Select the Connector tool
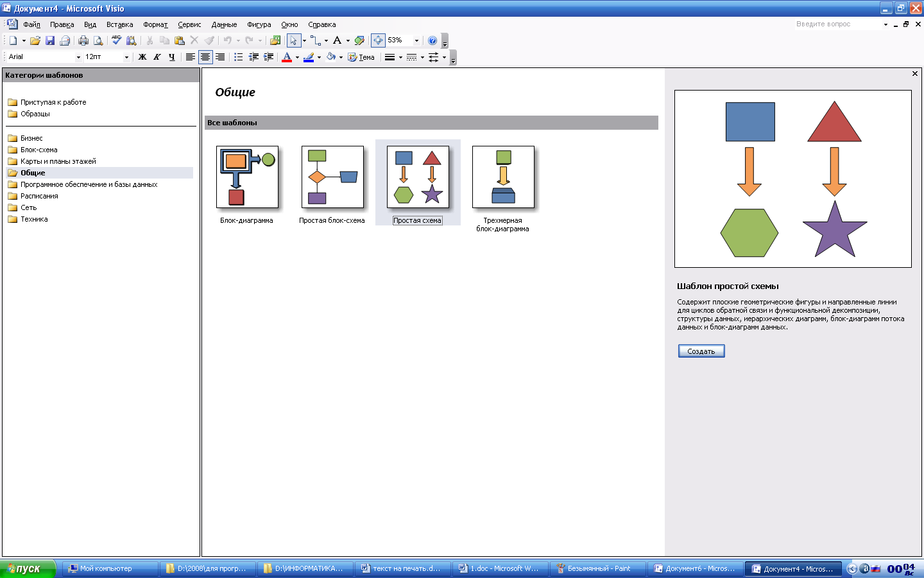Image resolution: width=924 pixels, height=578 pixels. (315, 40)
